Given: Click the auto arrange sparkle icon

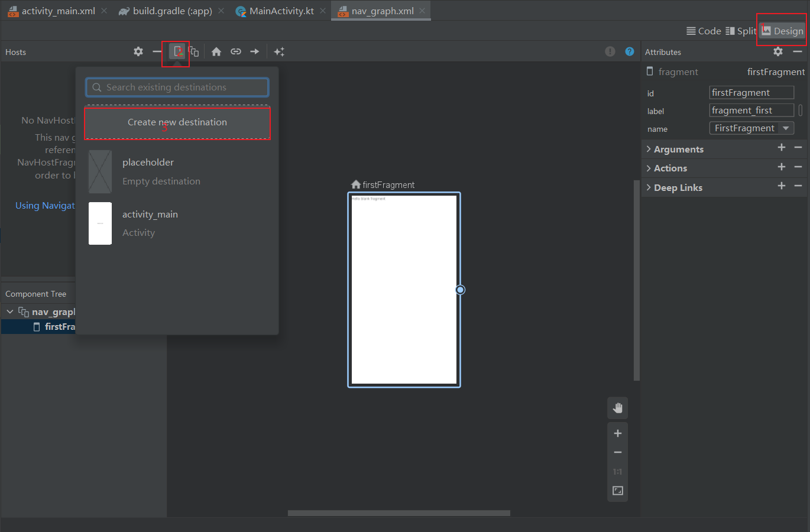Looking at the screenshot, I should (279, 51).
